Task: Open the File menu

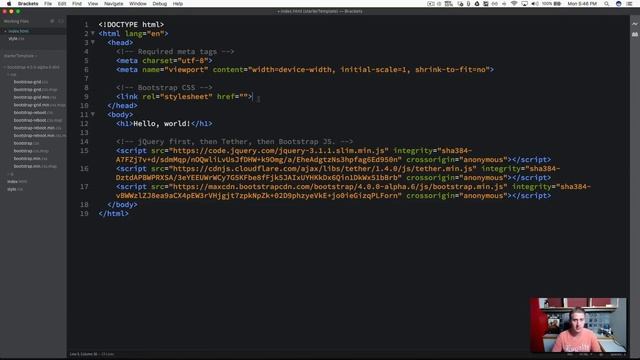Action: pos(48,4)
